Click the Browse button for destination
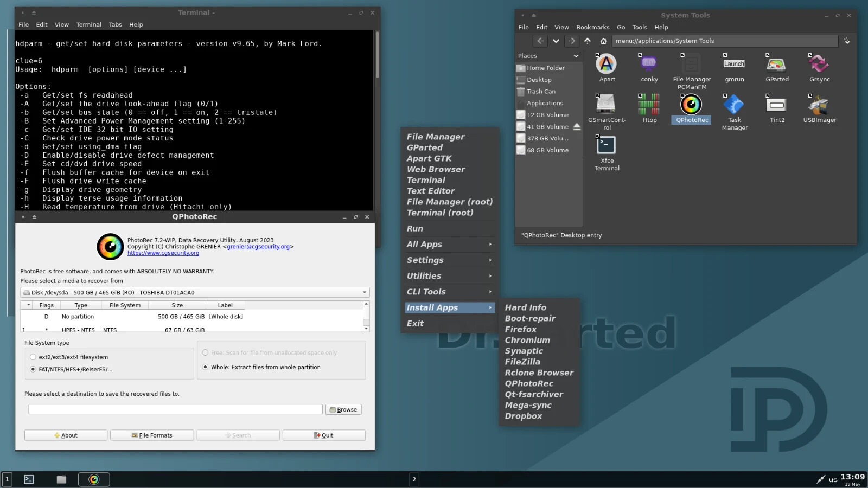This screenshot has width=868, height=488. [343, 409]
